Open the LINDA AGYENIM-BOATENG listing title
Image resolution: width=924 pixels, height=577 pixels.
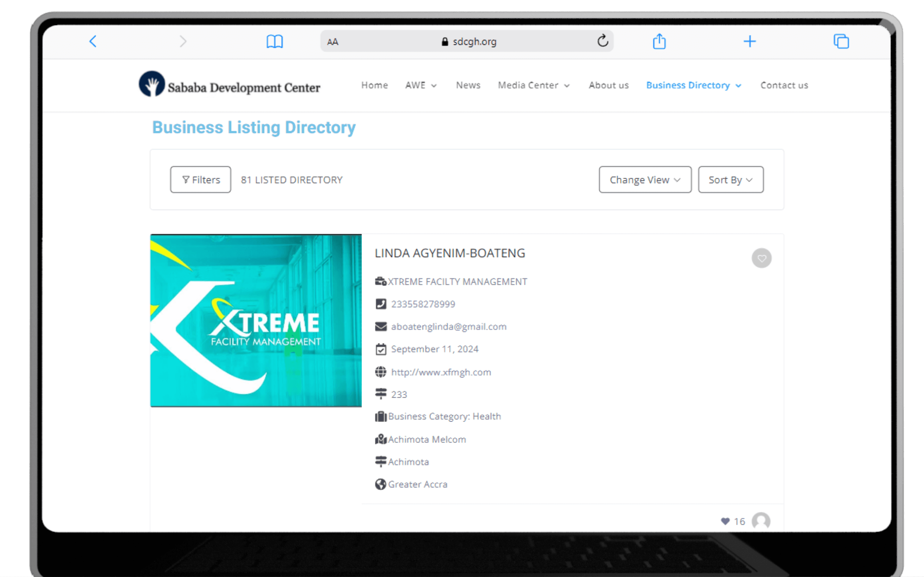tap(450, 253)
